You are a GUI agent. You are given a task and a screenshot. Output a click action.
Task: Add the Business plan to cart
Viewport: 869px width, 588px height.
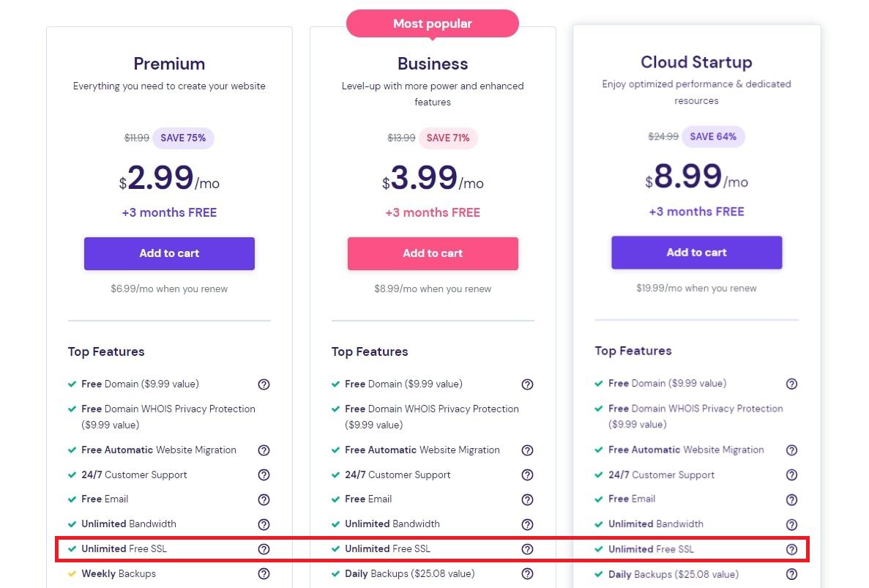click(433, 253)
